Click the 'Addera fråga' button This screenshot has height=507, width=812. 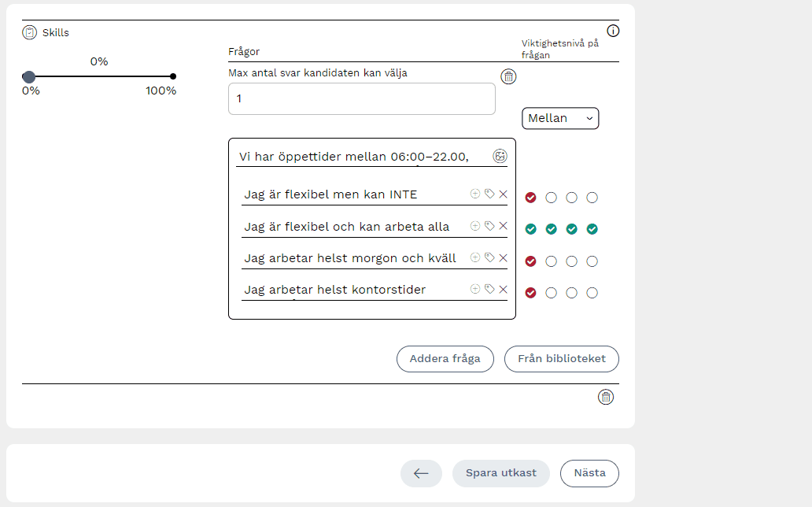[445, 358]
